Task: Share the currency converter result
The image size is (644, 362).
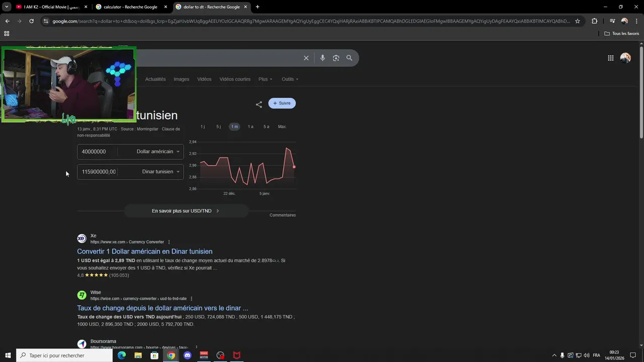Action: [259, 105]
